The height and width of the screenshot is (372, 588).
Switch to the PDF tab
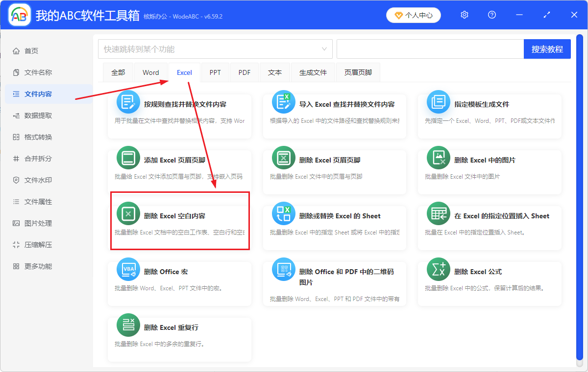coord(244,72)
